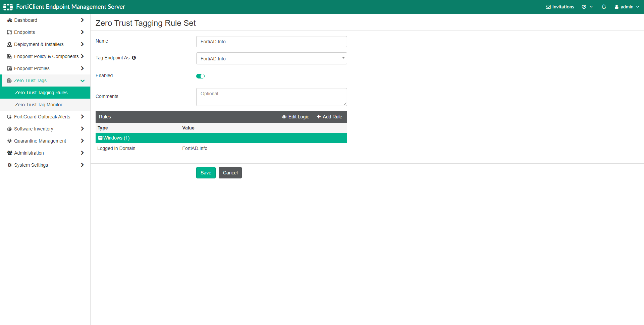Open the Endpoints menu
Image resolution: width=644 pixels, height=325 pixels.
point(45,32)
